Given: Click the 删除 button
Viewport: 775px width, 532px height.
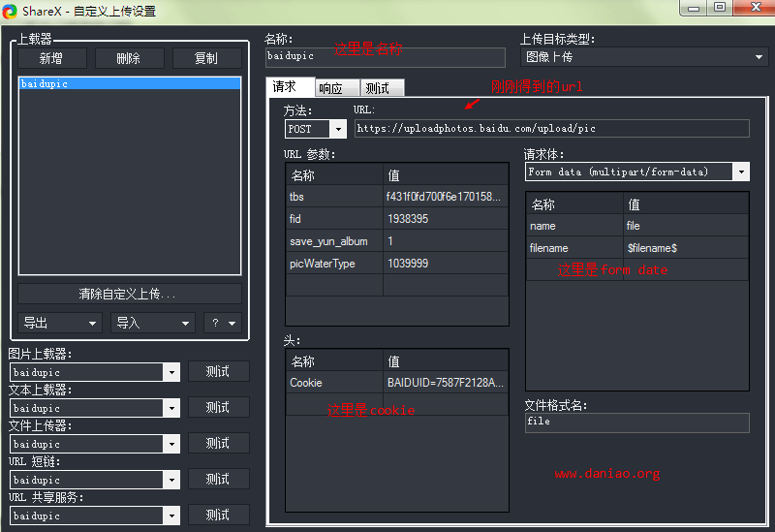Looking at the screenshot, I should (129, 58).
